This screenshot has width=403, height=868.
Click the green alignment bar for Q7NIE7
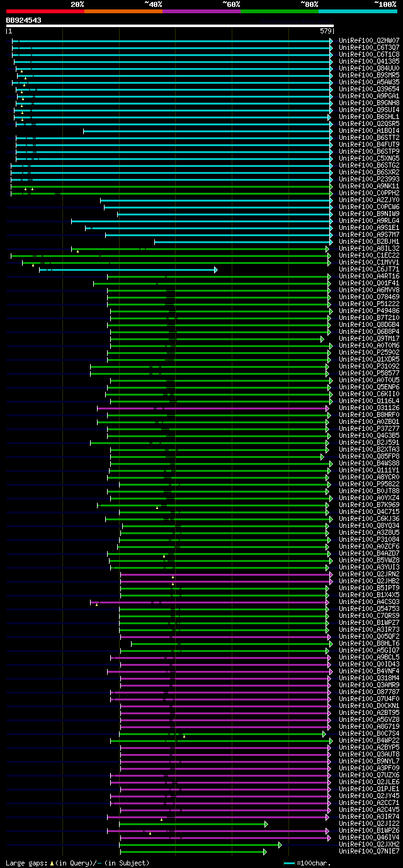[x=193, y=852]
